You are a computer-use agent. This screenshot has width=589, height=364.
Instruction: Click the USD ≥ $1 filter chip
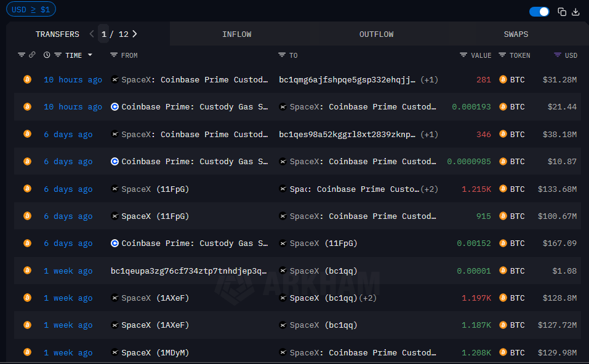[31, 9]
